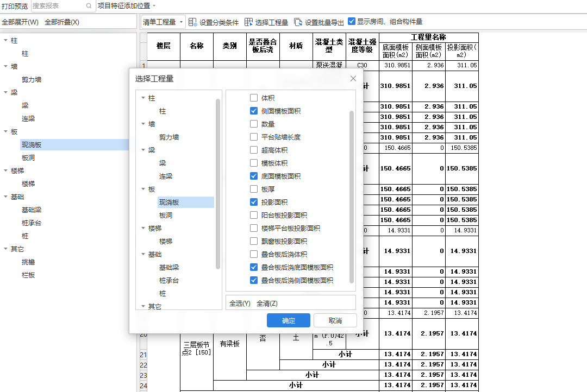The image size is (587, 392).
Task: Select 桩承台 in left sidebar tree
Action: [x=32, y=223]
